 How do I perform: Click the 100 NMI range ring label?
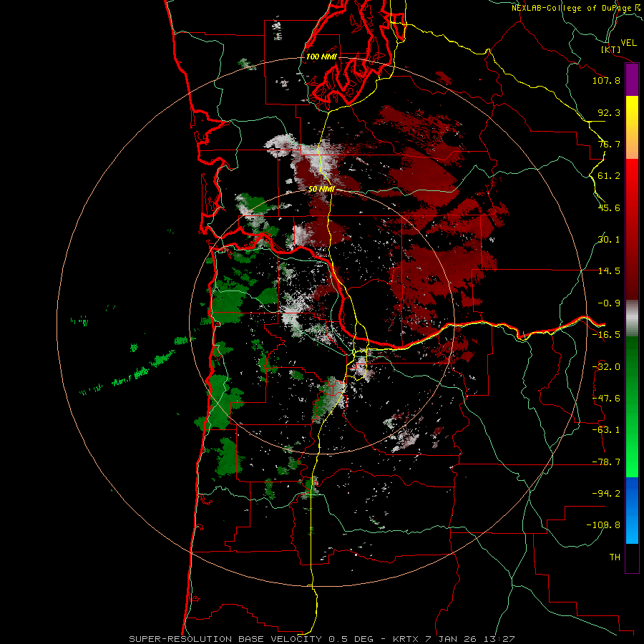point(321,57)
